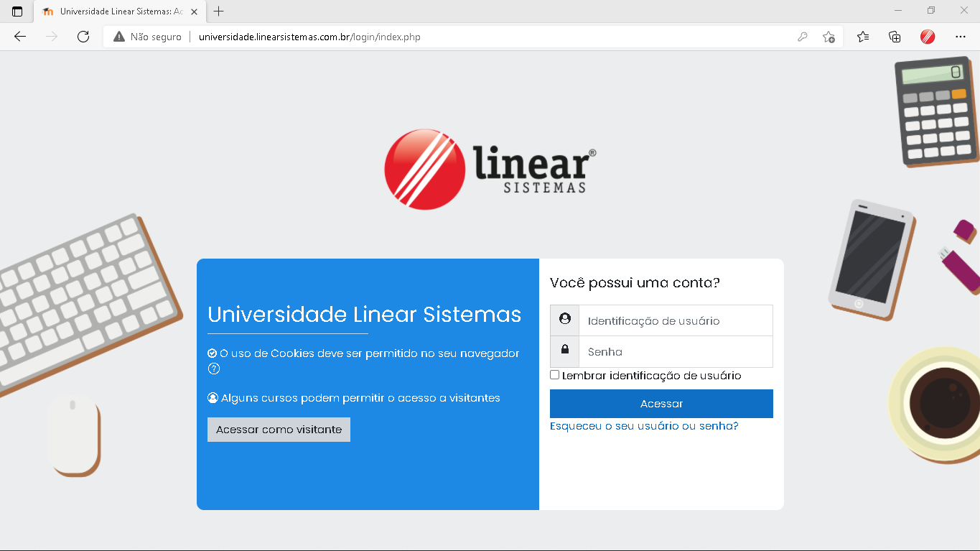
Task: Open the Favorites list icon
Action: tap(863, 37)
